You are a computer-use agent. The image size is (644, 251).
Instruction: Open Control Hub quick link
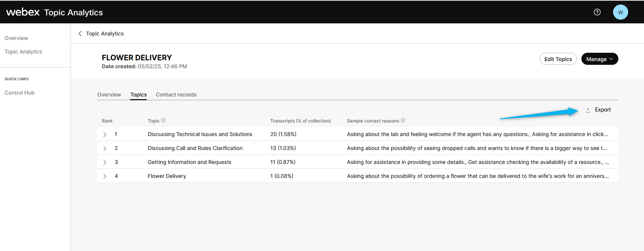(x=20, y=93)
